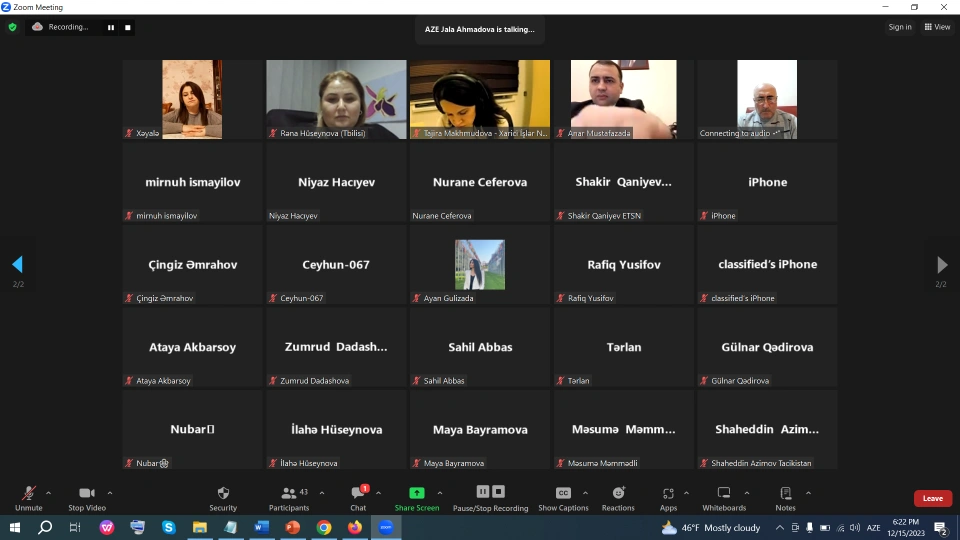Stop recording from the top-left indicator
The image size is (960, 540).
128,27
